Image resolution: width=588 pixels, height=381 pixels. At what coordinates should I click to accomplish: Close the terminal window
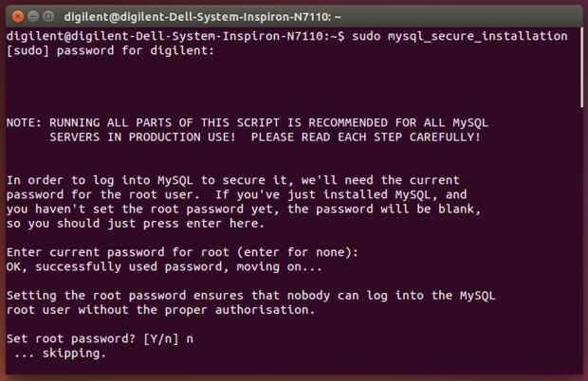[x=18, y=16]
